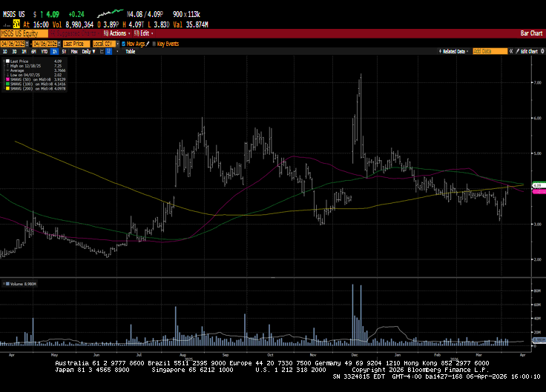
Task: Open calendar picker beside end date 04/06/2026
Action: click(x=59, y=44)
